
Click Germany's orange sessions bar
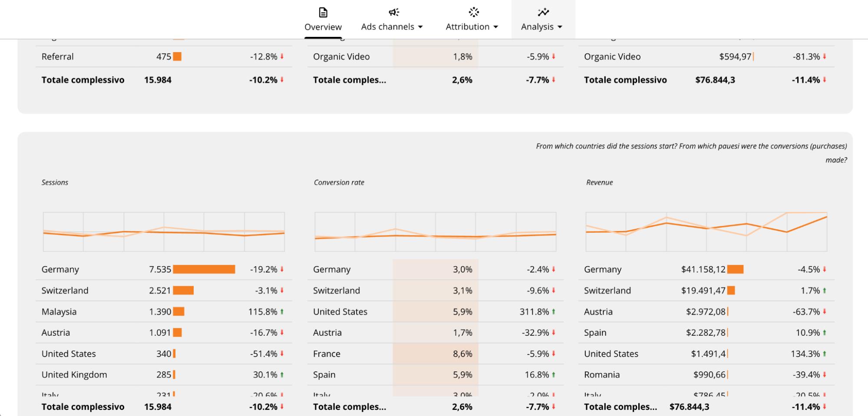[204, 269]
